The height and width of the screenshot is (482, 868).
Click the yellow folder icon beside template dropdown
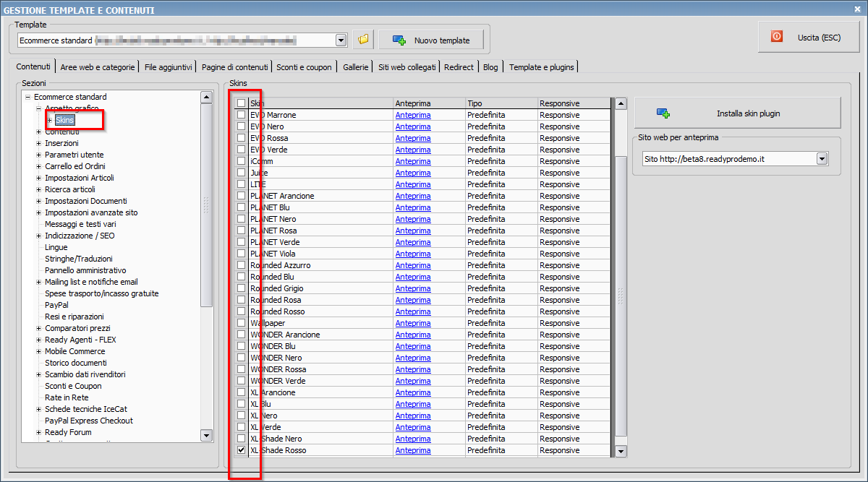tap(363, 40)
